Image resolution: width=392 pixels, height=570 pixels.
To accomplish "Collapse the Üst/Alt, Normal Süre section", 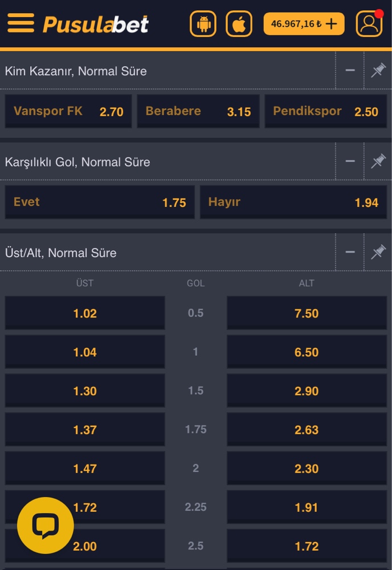I will [x=350, y=253].
